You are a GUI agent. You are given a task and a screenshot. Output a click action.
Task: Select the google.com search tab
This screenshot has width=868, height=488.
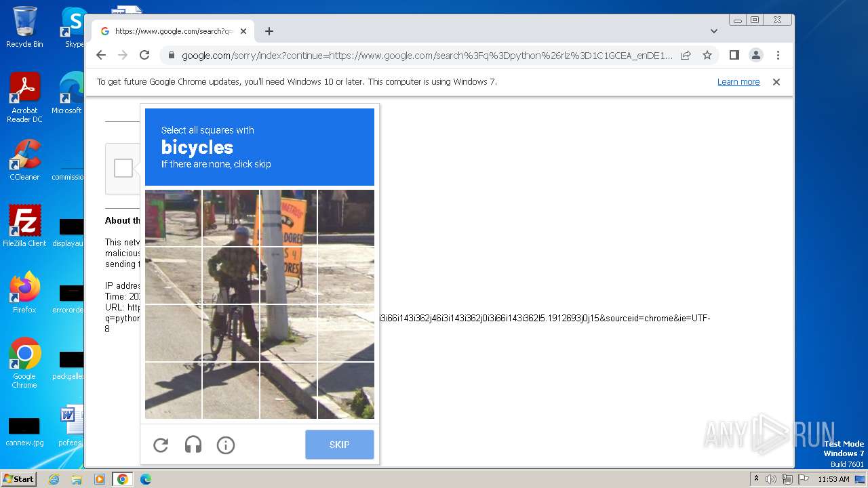click(x=173, y=31)
